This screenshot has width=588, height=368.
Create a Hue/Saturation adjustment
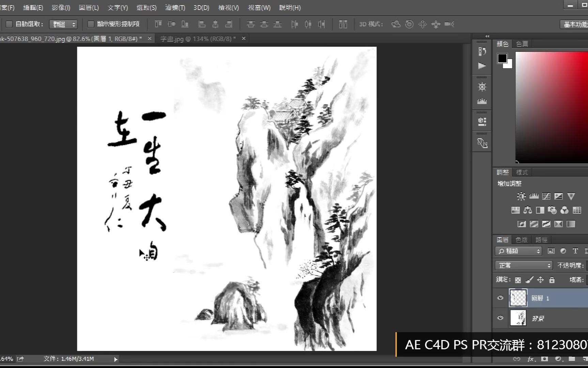click(x=515, y=210)
